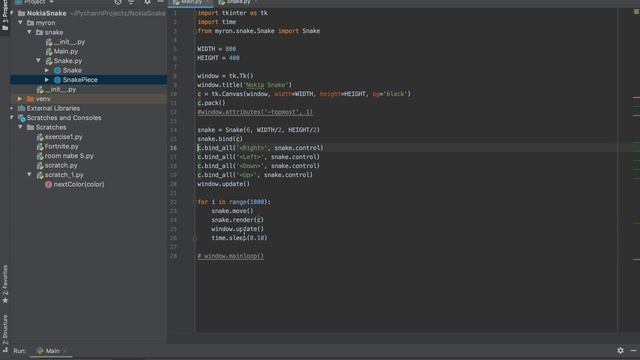
Task: Click line number 16 in the gutter
Action: pyautogui.click(x=173, y=148)
